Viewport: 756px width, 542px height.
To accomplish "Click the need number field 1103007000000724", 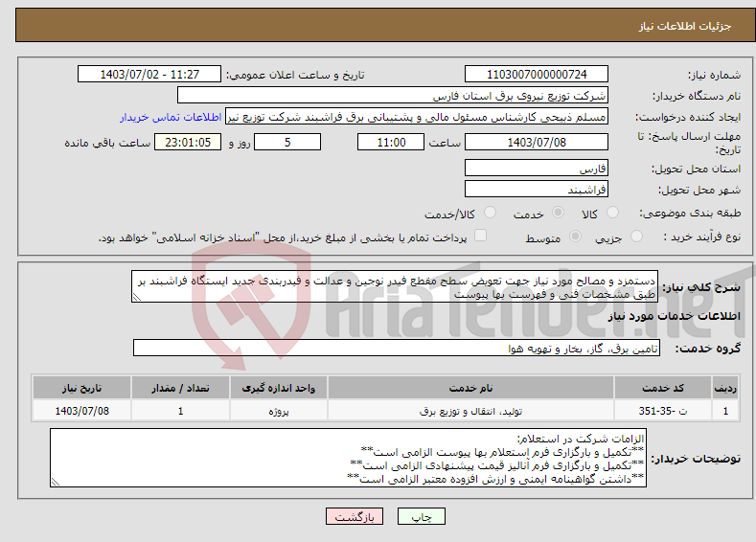I will point(537,74).
